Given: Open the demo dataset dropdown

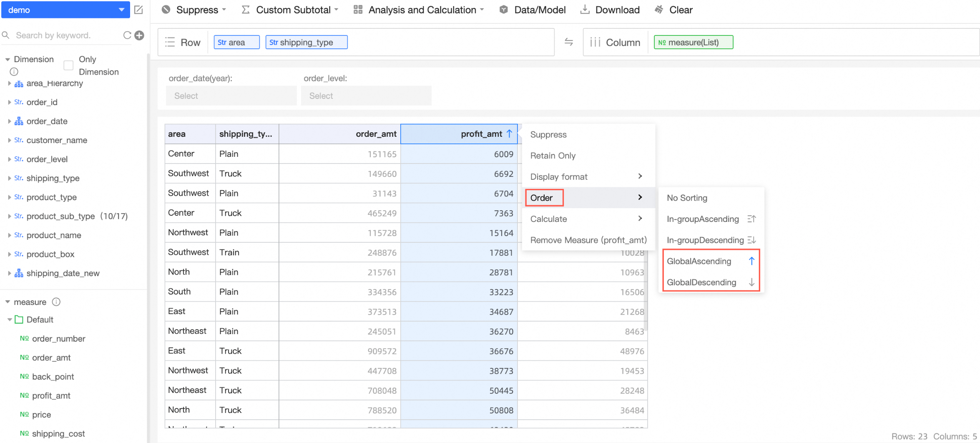Looking at the screenshot, I should coord(66,10).
